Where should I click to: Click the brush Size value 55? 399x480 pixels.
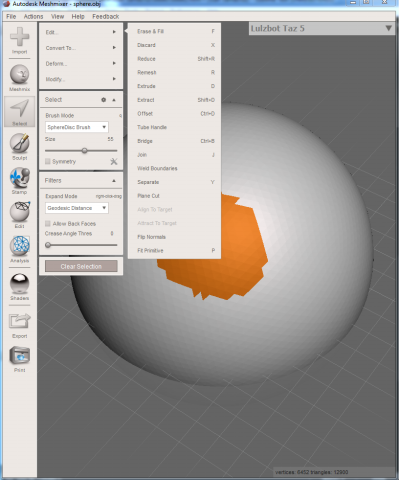(110, 139)
